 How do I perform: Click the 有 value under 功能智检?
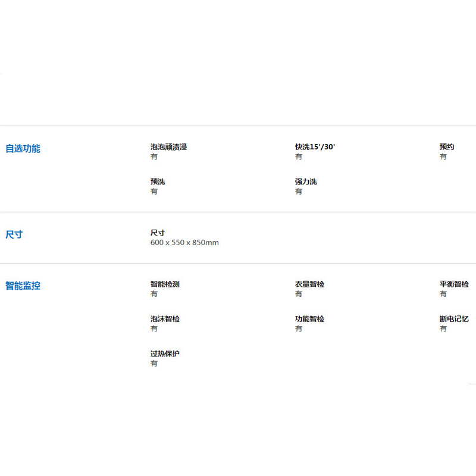(x=299, y=329)
